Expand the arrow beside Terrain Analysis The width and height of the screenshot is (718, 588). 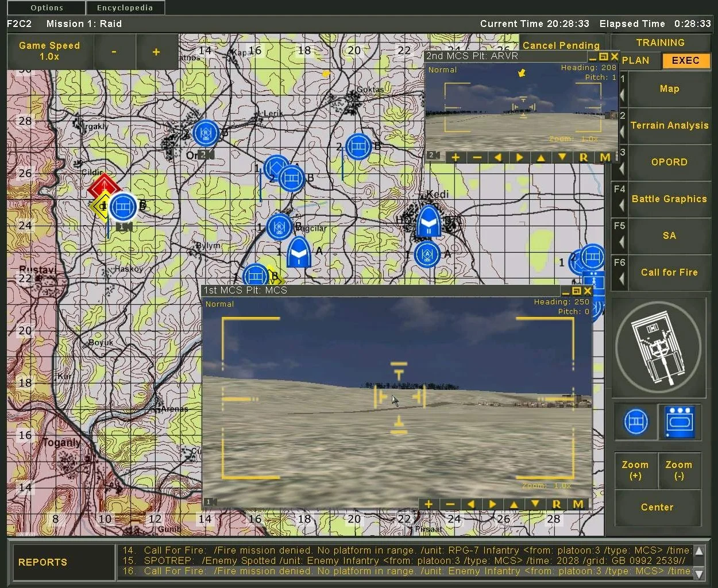(622, 131)
